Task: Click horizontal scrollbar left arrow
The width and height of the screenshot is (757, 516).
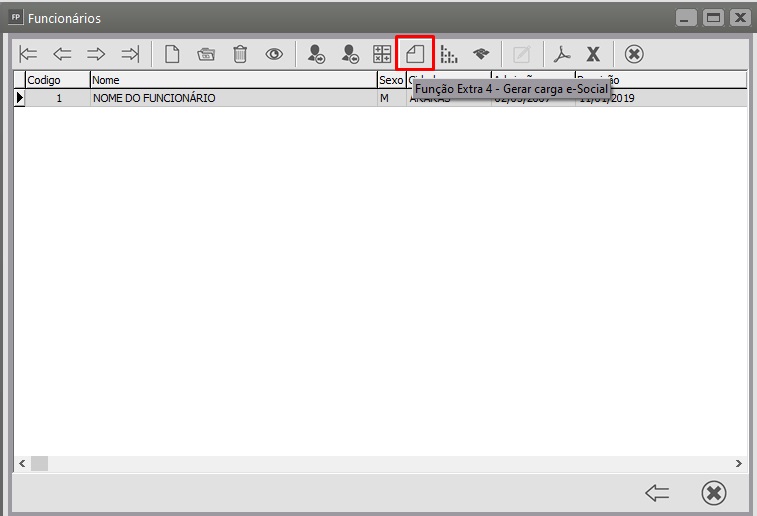Action: [22, 463]
